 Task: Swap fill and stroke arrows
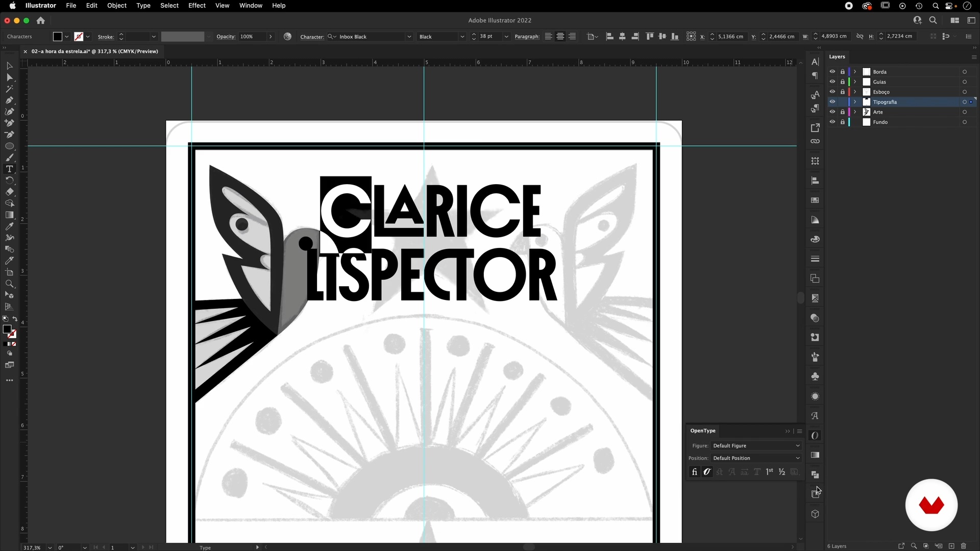pyautogui.click(x=15, y=319)
